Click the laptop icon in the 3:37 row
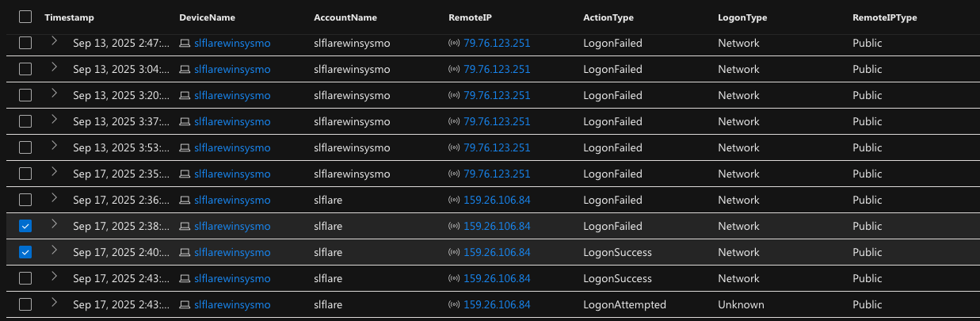Viewport: 980px width, 321px height. click(185, 121)
